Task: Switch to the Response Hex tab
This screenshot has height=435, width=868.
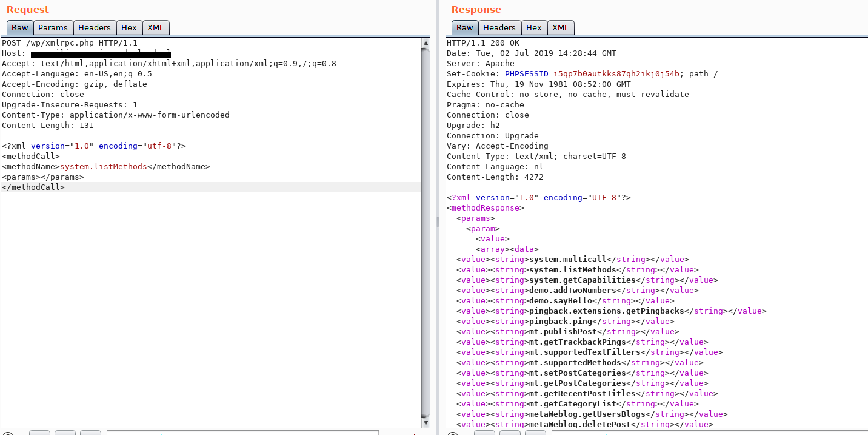Action: click(x=534, y=28)
